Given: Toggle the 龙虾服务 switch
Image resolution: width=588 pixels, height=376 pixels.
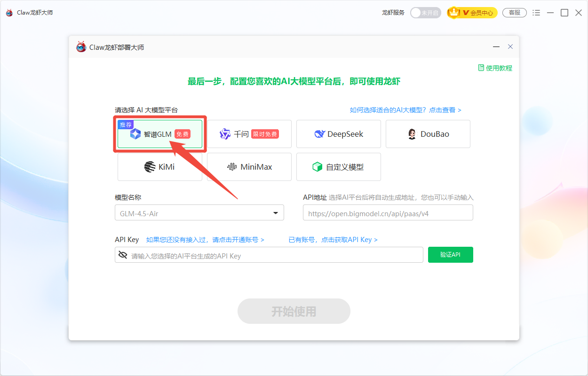Looking at the screenshot, I should pos(425,13).
